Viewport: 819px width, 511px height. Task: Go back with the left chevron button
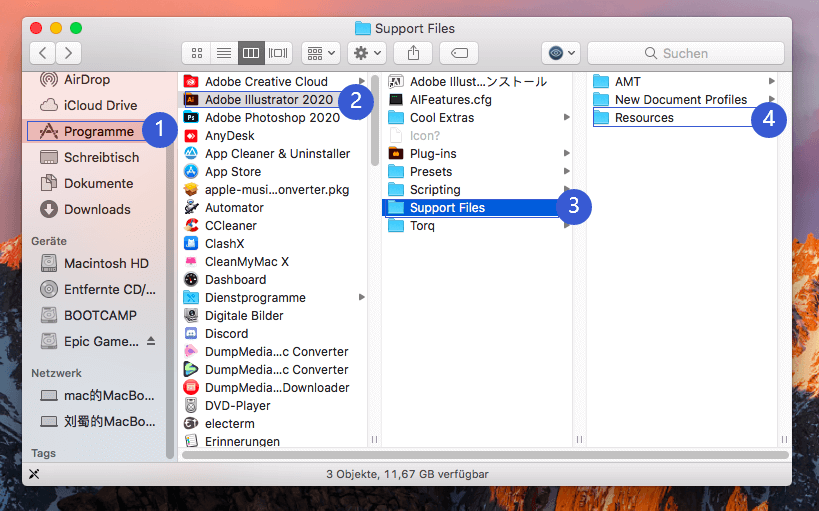tap(43, 53)
